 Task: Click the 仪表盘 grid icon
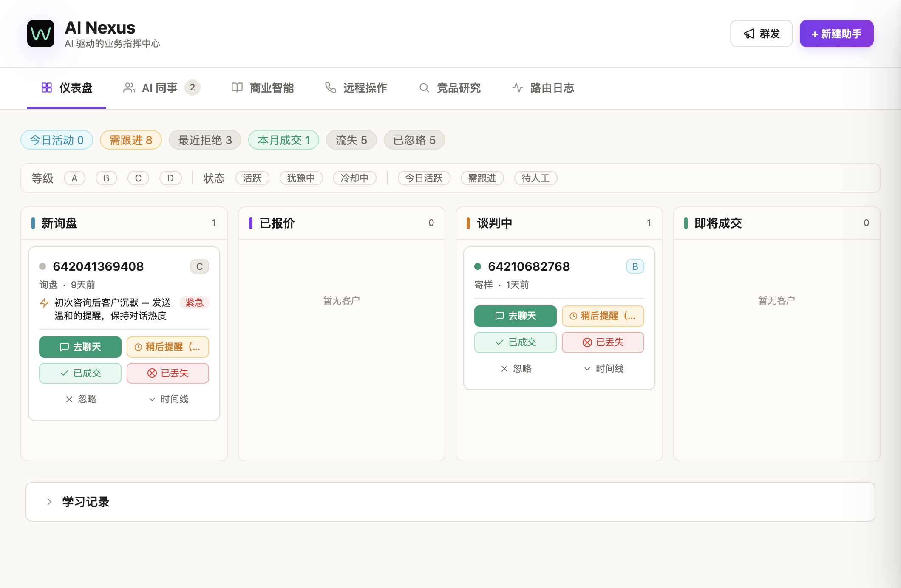click(x=47, y=88)
